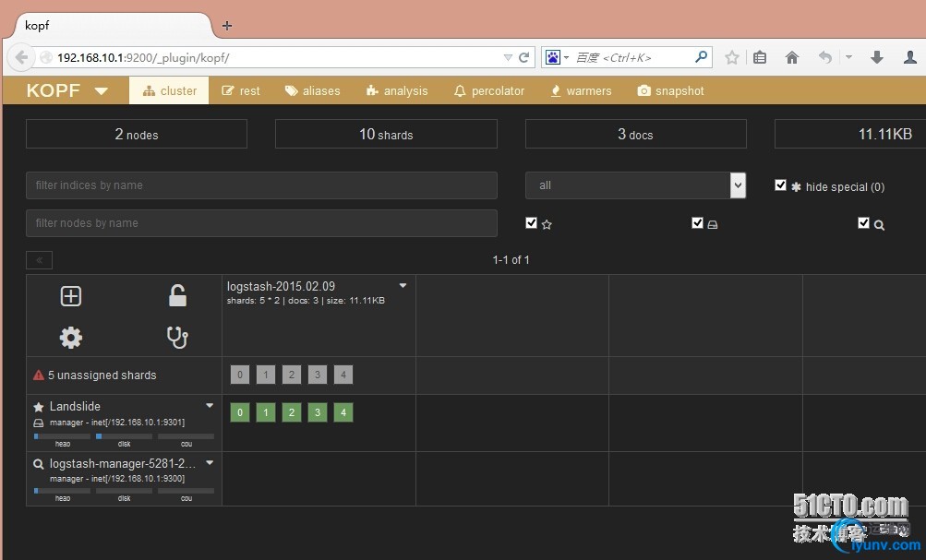Image resolution: width=926 pixels, height=560 pixels.
Task: Open cluster health stethoscope icon
Action: (x=177, y=338)
